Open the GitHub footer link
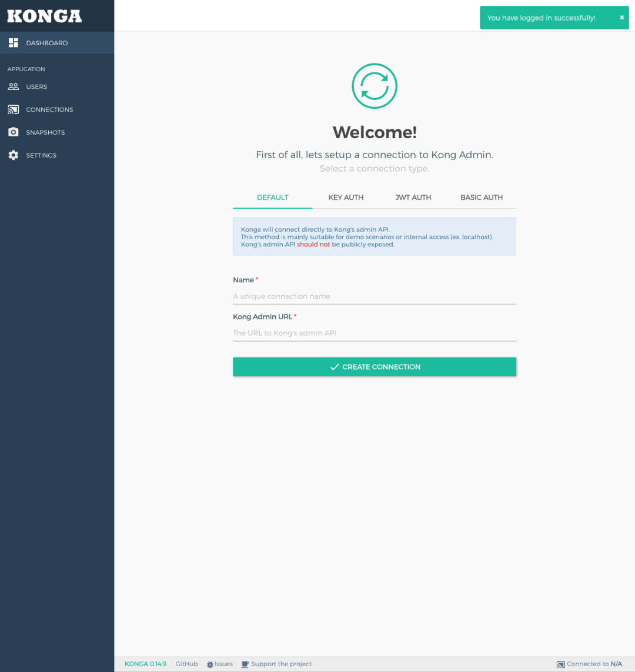Screen dimensions: 635x672 [x=187, y=664]
